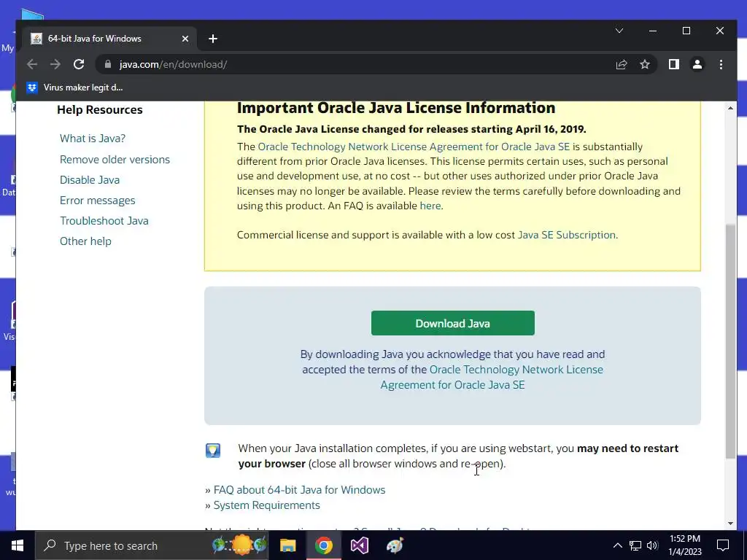The width and height of the screenshot is (747, 560).
Task: Click the FAQ 'here' link
Action: pos(430,206)
